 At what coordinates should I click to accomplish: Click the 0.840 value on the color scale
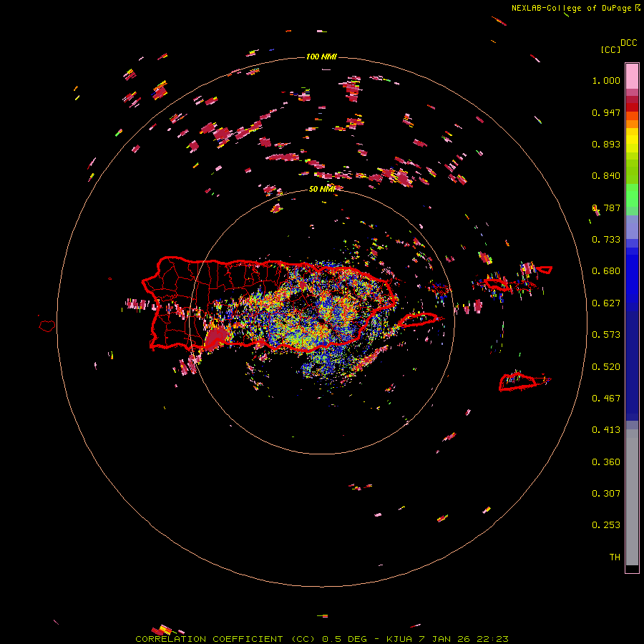606,176
